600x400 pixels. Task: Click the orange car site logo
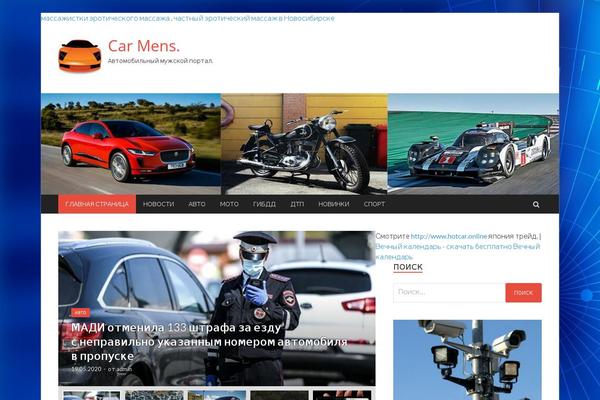coord(80,56)
